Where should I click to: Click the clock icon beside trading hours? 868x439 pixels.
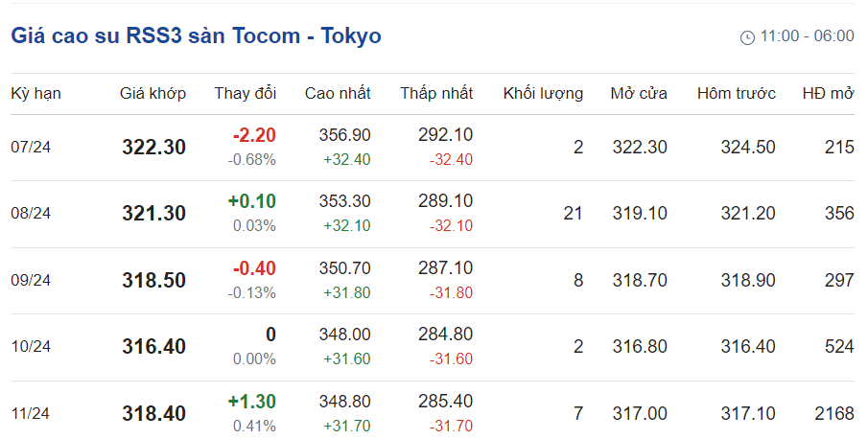click(748, 37)
